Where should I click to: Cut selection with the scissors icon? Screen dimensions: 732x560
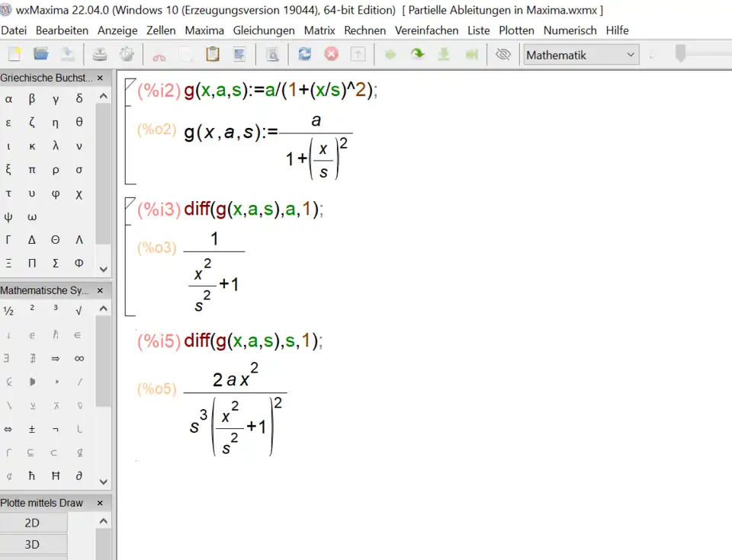159,54
